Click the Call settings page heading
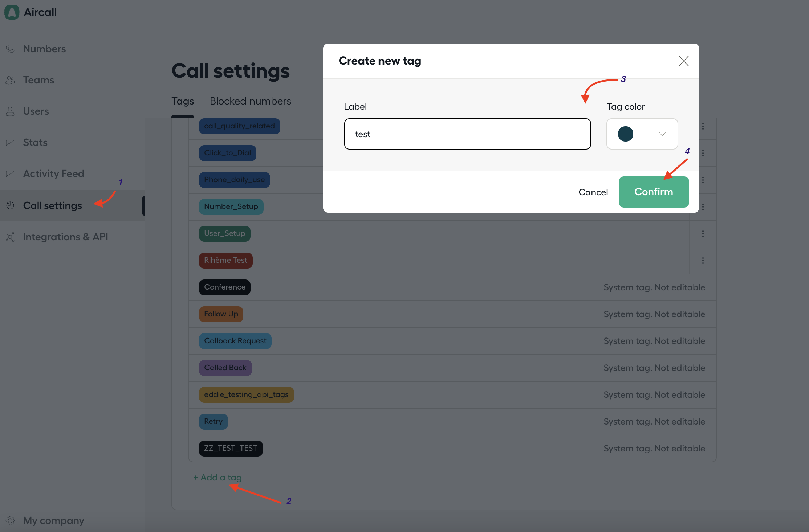The image size is (809, 532). click(231, 71)
